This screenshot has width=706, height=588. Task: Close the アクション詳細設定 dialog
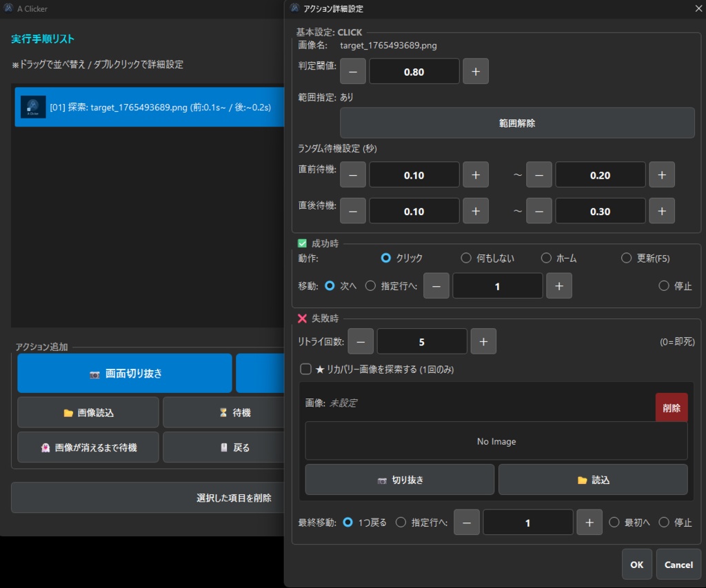tap(698, 8)
